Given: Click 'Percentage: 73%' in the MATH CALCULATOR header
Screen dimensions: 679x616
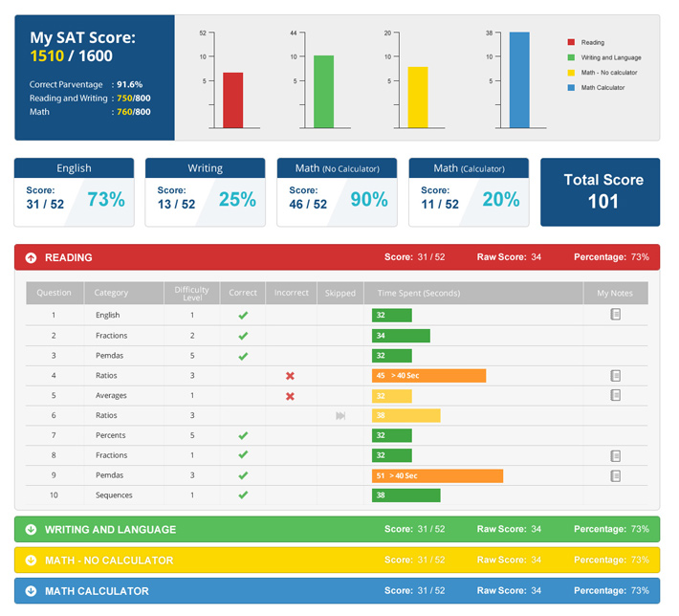Looking at the screenshot, I should point(611,591).
